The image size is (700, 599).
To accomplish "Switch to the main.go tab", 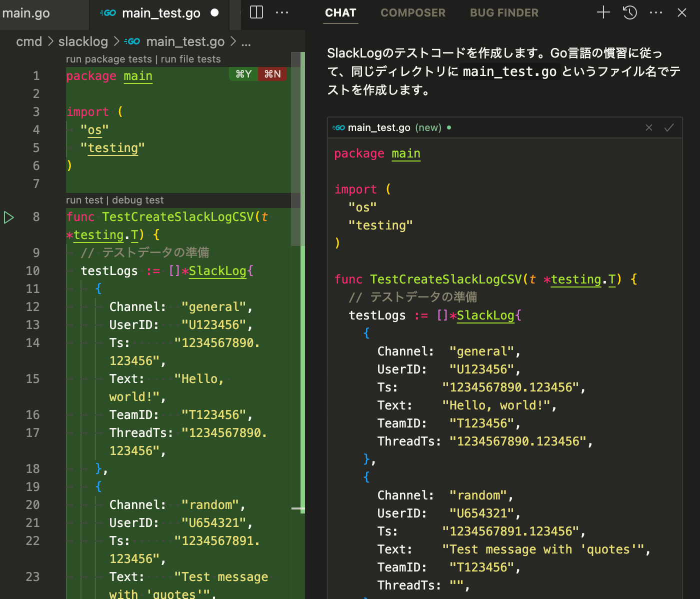I will (26, 13).
